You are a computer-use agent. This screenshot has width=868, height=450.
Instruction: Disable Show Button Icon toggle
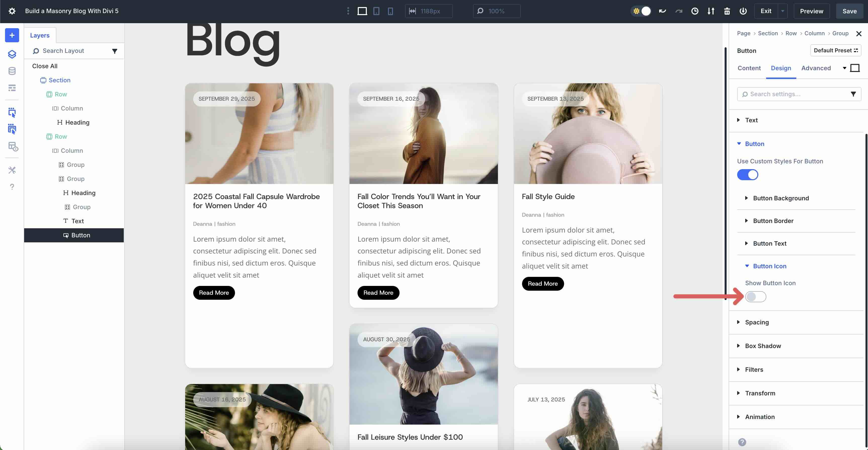[756, 297]
